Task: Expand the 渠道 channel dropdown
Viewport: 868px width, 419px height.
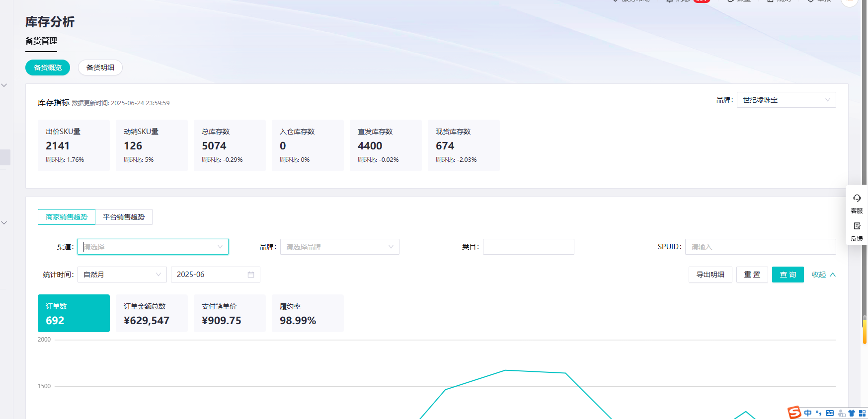Action: (x=153, y=247)
